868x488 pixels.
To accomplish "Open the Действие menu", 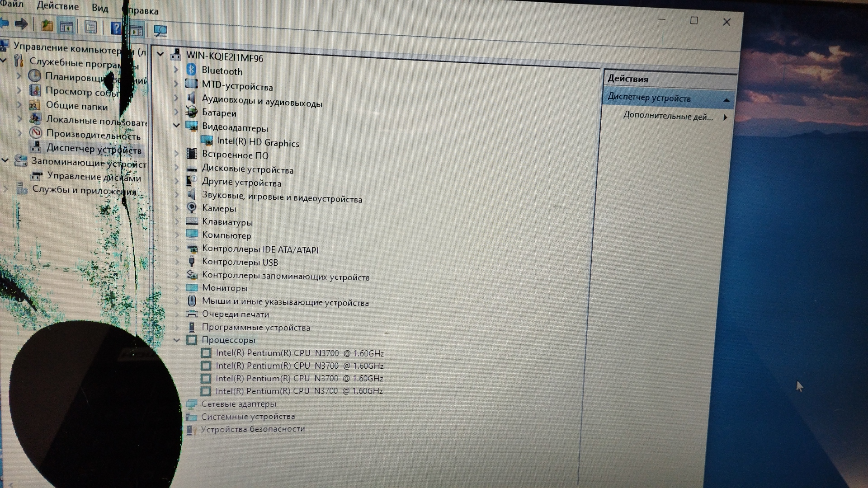I will pyautogui.click(x=57, y=6).
